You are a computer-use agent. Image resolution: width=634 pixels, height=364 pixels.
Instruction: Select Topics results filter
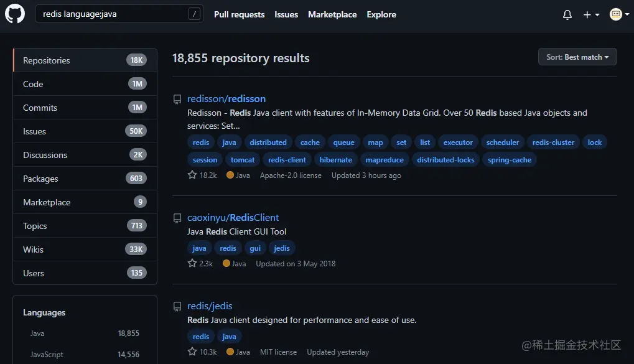point(85,226)
